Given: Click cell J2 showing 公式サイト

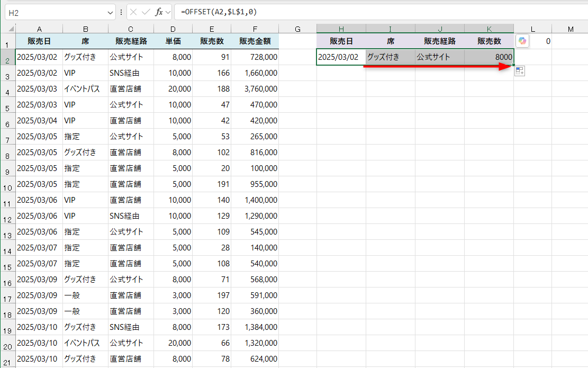Looking at the screenshot, I should 440,57.
